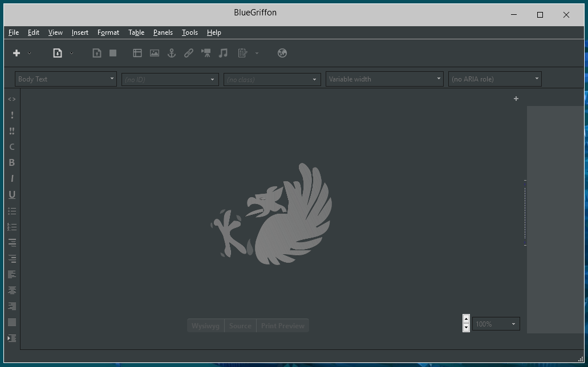Align text left

tap(12, 275)
